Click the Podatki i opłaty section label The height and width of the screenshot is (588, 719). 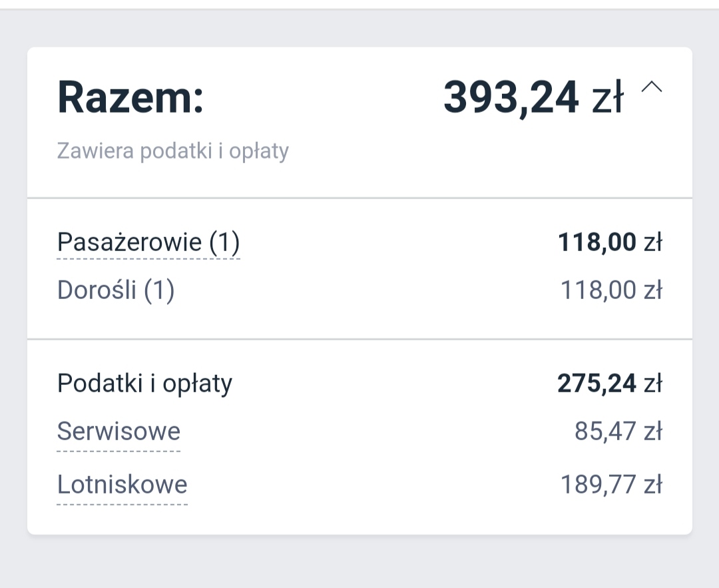coord(144,384)
